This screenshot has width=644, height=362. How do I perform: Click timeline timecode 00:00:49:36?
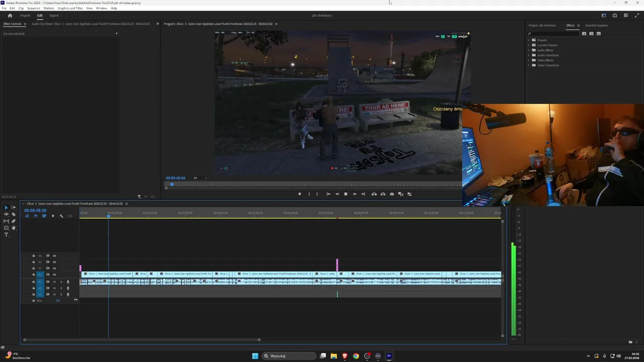coord(35,211)
